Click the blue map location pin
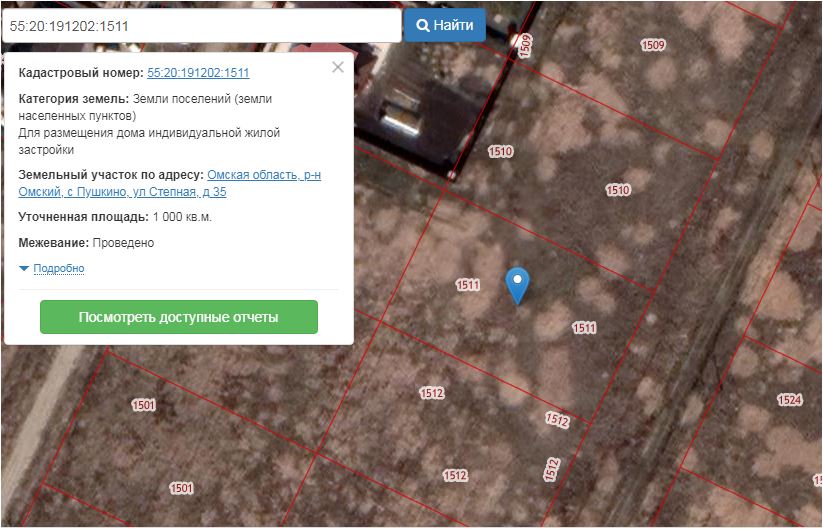This screenshot has height=531, width=823. point(518,285)
